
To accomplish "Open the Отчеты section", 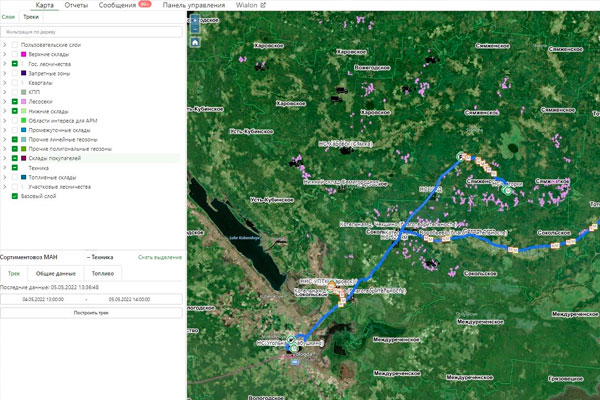I will tap(76, 5).
